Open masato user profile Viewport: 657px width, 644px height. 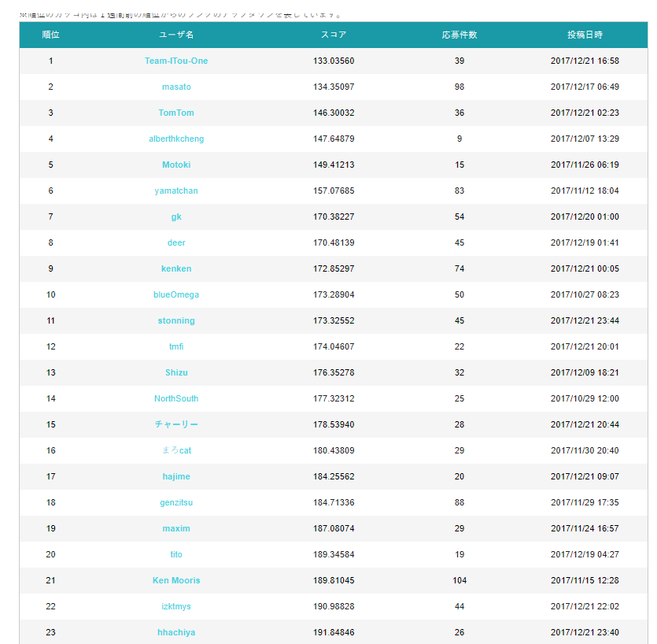pyautogui.click(x=176, y=87)
